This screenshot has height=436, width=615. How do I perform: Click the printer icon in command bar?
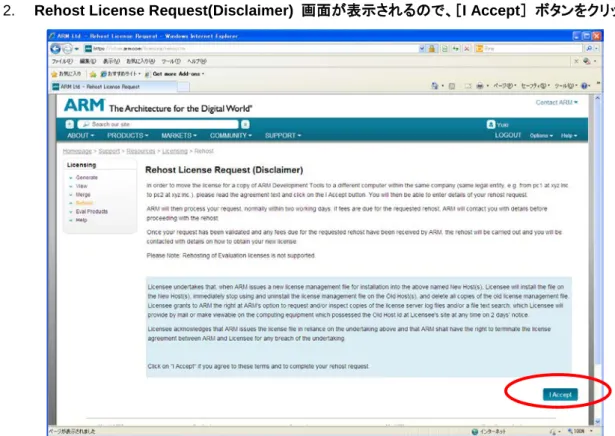click(x=480, y=86)
